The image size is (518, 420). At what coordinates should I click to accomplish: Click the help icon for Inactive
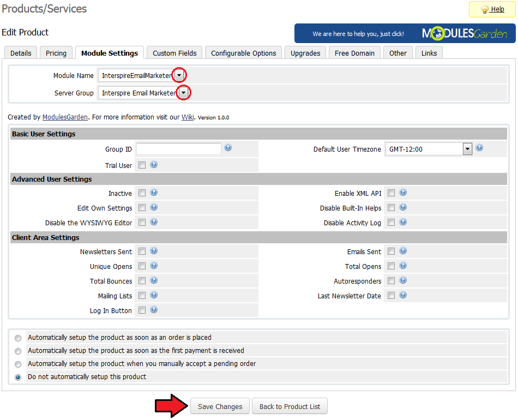click(x=154, y=193)
